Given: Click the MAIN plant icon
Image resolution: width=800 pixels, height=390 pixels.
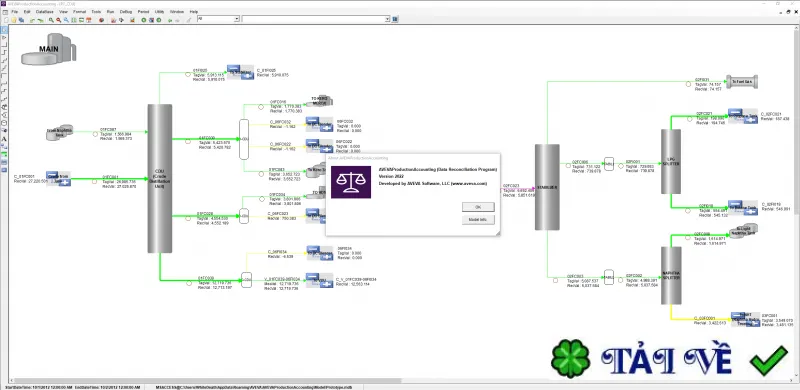Looking at the screenshot, I should coord(48,50).
